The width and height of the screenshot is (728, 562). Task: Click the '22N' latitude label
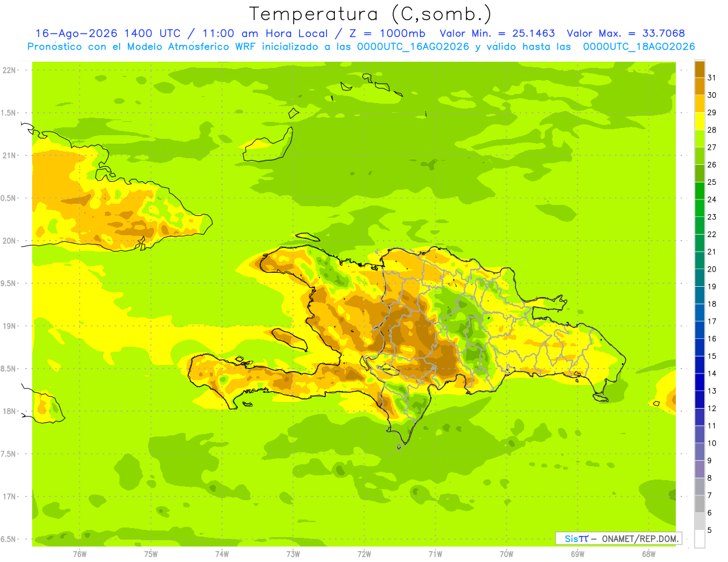point(9,70)
